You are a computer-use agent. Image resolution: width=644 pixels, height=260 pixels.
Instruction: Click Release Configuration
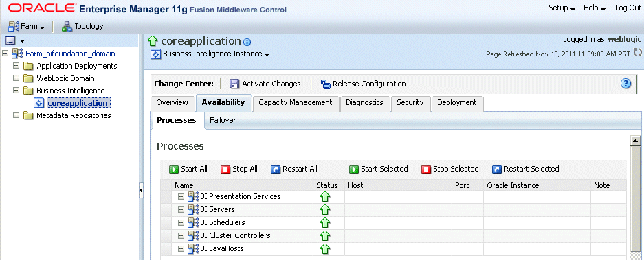363,84
